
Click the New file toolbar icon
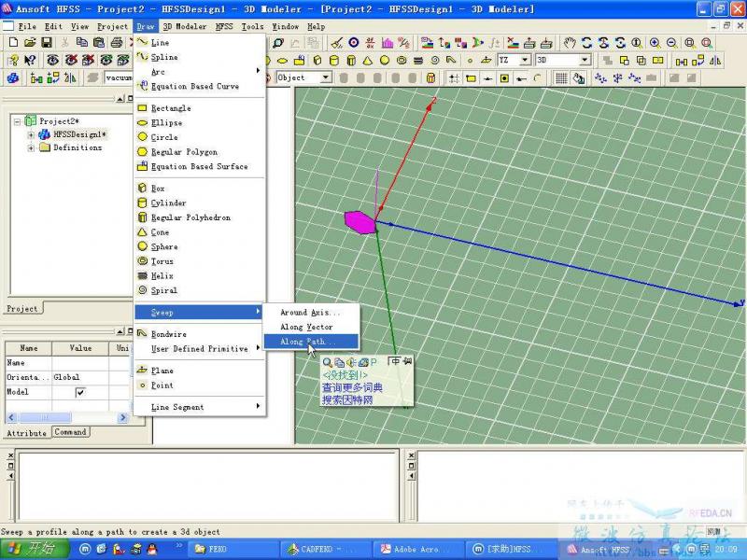[13, 42]
